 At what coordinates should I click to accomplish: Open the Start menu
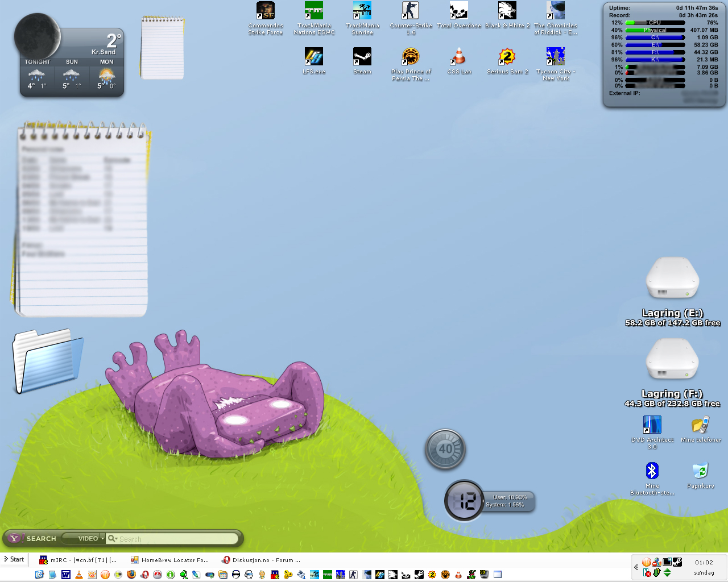[x=14, y=559]
